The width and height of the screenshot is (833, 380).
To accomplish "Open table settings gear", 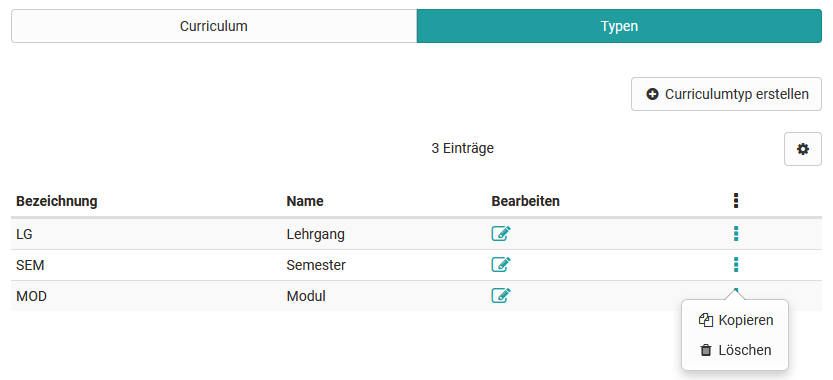I will click(x=803, y=149).
